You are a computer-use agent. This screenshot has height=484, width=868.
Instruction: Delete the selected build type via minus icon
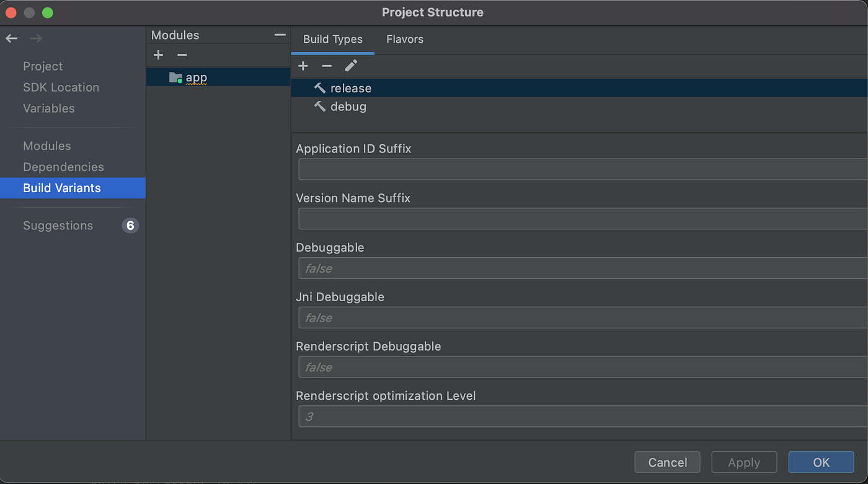coord(327,66)
